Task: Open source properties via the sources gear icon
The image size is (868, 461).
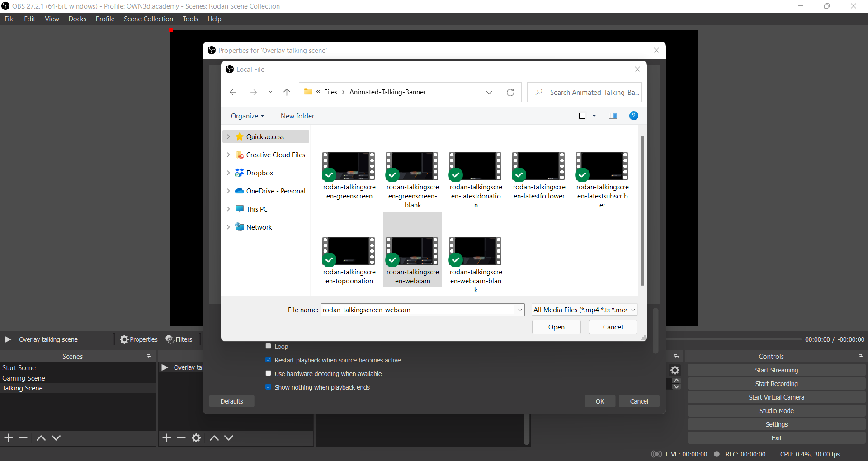Action: [x=196, y=438]
